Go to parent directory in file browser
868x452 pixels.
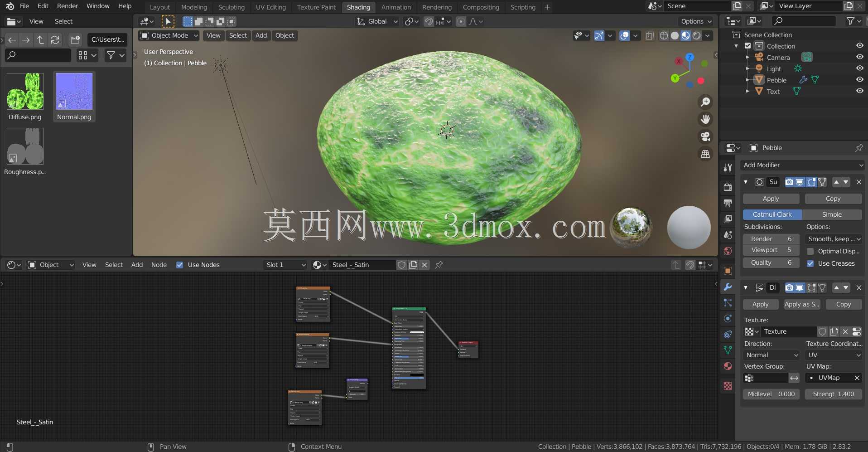[x=40, y=40]
